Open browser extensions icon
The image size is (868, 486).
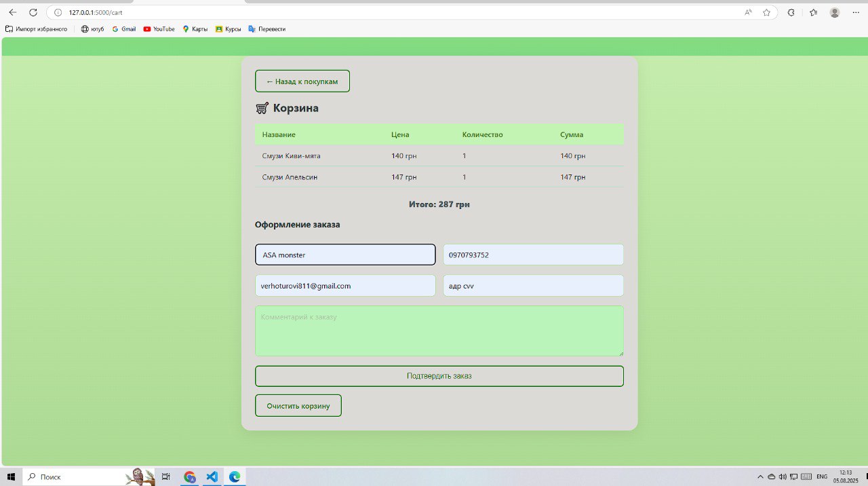coord(791,12)
